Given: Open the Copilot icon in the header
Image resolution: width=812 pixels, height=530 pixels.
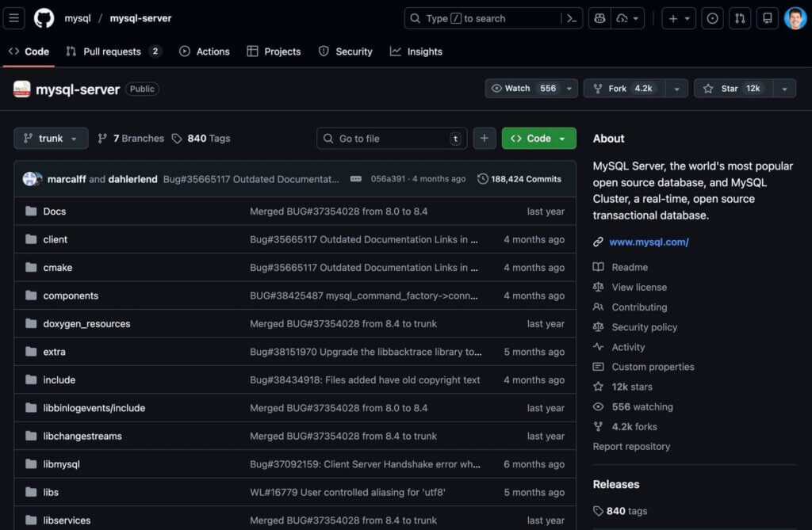Looking at the screenshot, I should pos(599,17).
